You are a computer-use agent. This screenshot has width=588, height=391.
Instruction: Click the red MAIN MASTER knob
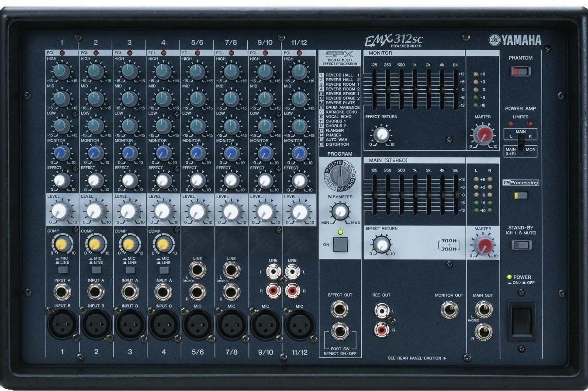coord(482,247)
